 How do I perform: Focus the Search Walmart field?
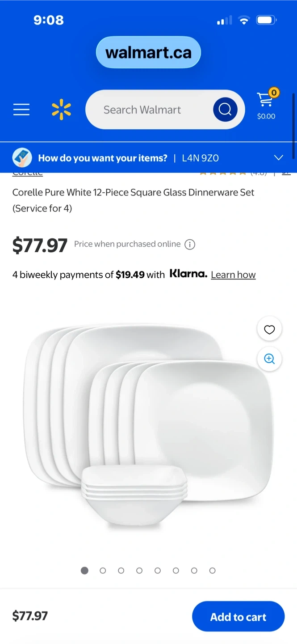[147, 110]
